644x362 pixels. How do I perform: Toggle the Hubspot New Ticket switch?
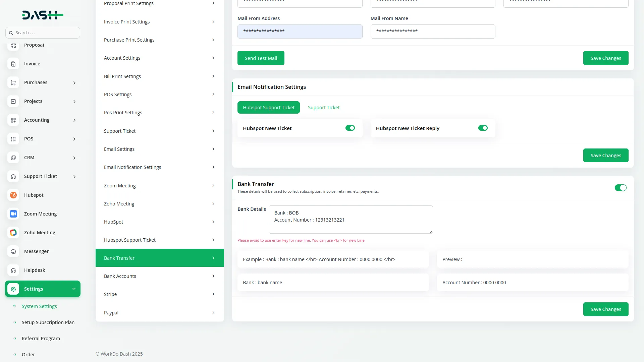click(x=350, y=128)
